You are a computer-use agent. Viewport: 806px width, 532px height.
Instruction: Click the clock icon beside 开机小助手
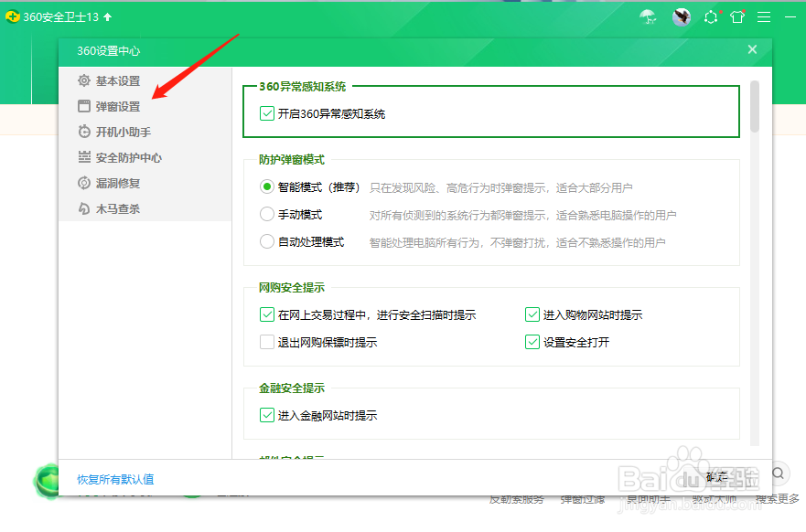click(x=84, y=132)
